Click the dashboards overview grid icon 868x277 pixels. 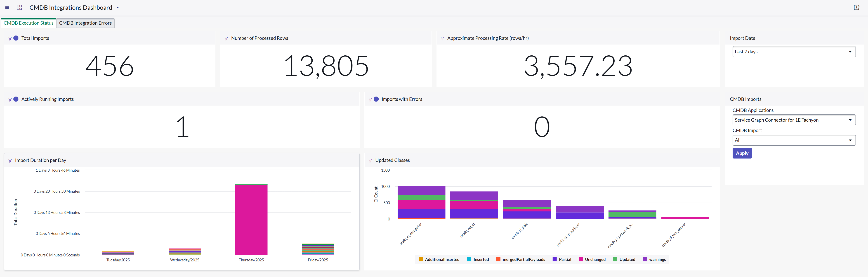(19, 7)
